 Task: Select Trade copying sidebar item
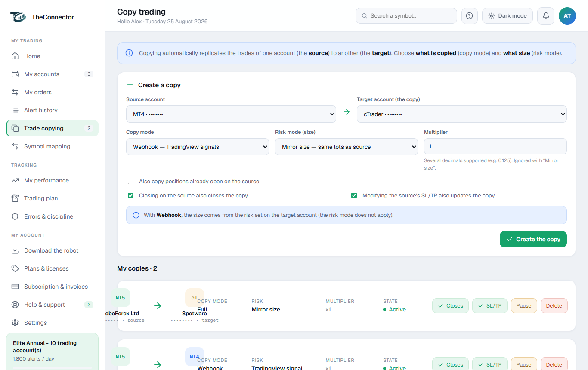tap(52, 128)
